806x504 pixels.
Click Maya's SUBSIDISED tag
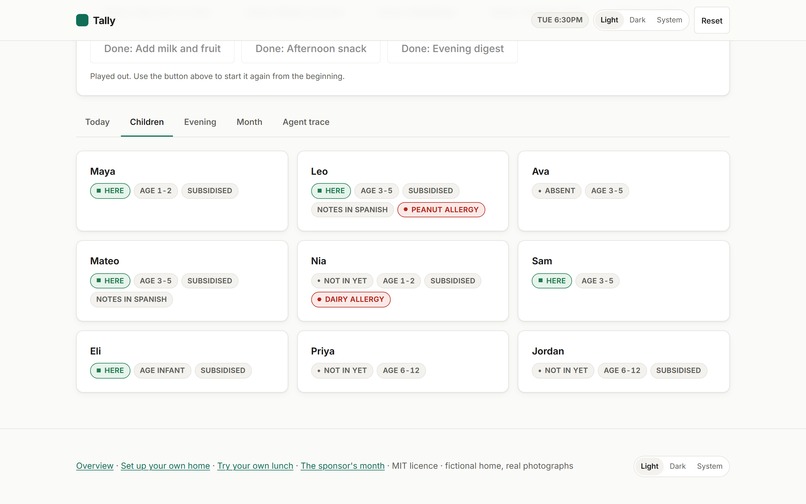coord(210,191)
